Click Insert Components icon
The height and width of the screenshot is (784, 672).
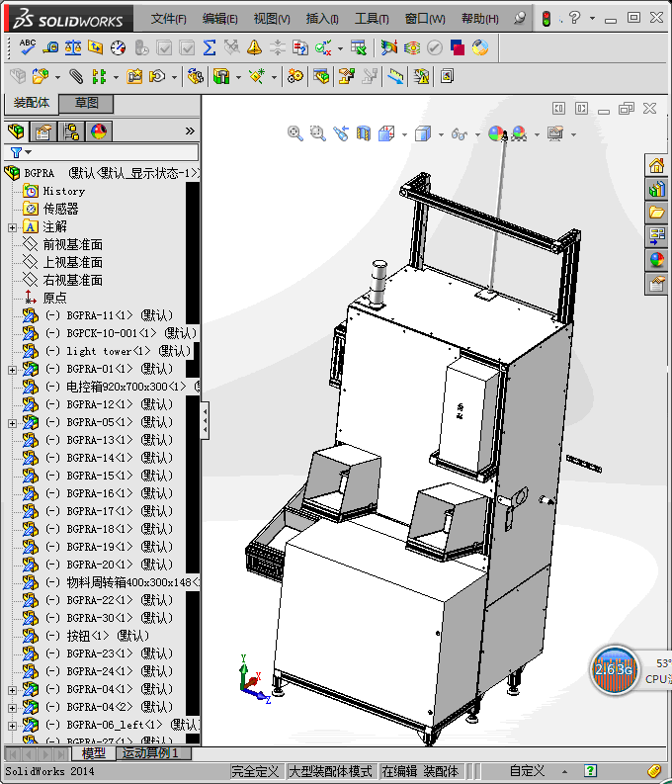point(40,76)
